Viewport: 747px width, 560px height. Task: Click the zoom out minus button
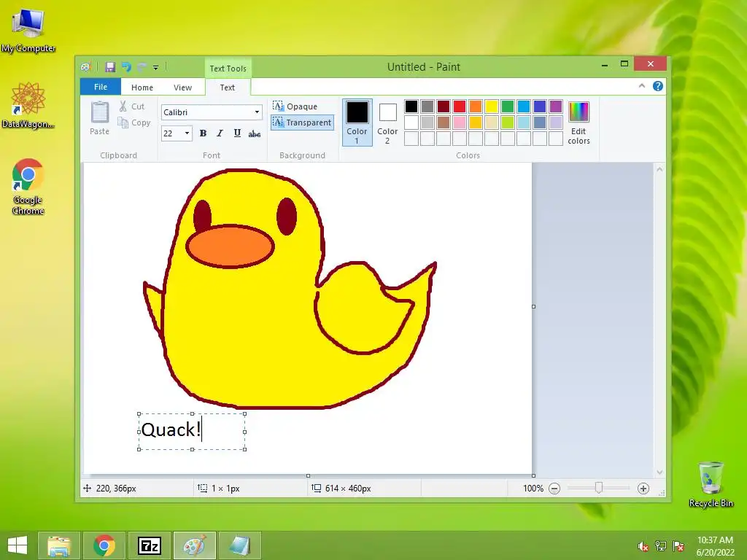coord(554,489)
